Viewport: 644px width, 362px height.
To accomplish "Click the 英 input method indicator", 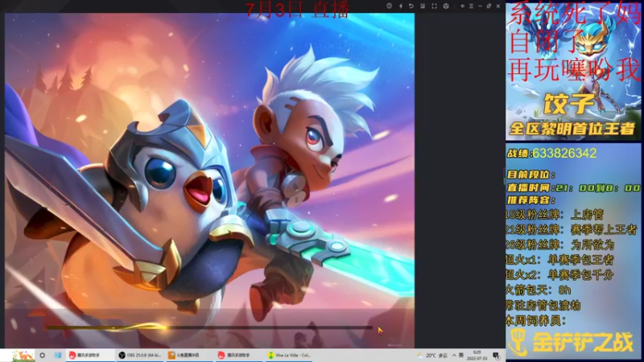I will coord(461,356).
